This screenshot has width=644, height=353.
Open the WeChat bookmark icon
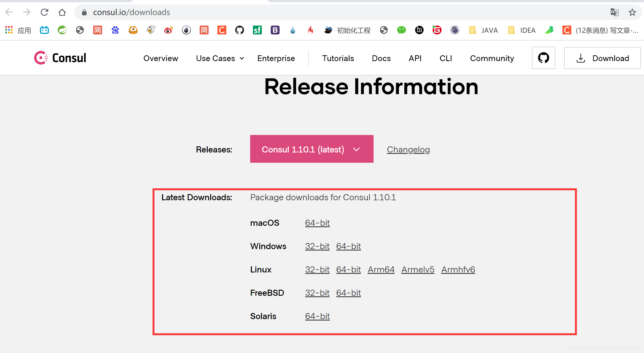pos(401,30)
